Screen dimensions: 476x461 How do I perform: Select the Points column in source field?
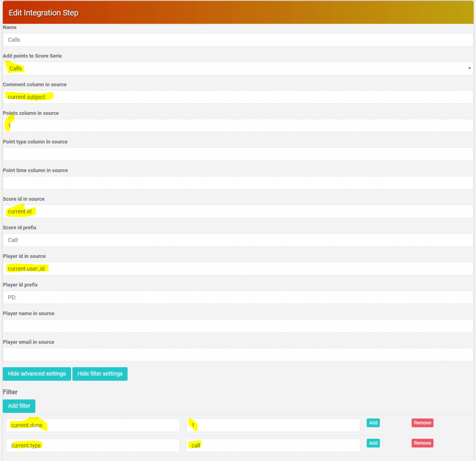click(x=238, y=125)
